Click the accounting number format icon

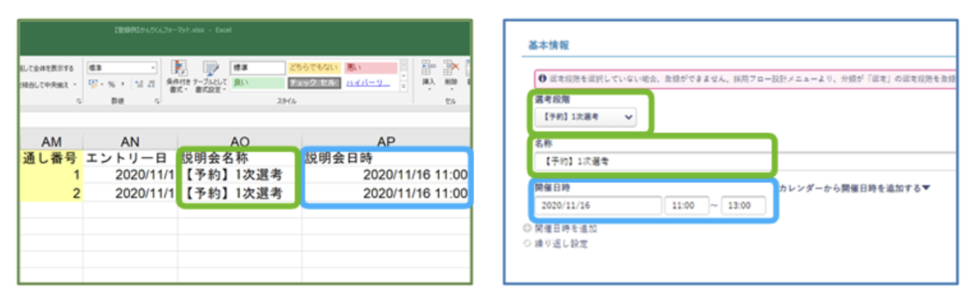tap(94, 83)
